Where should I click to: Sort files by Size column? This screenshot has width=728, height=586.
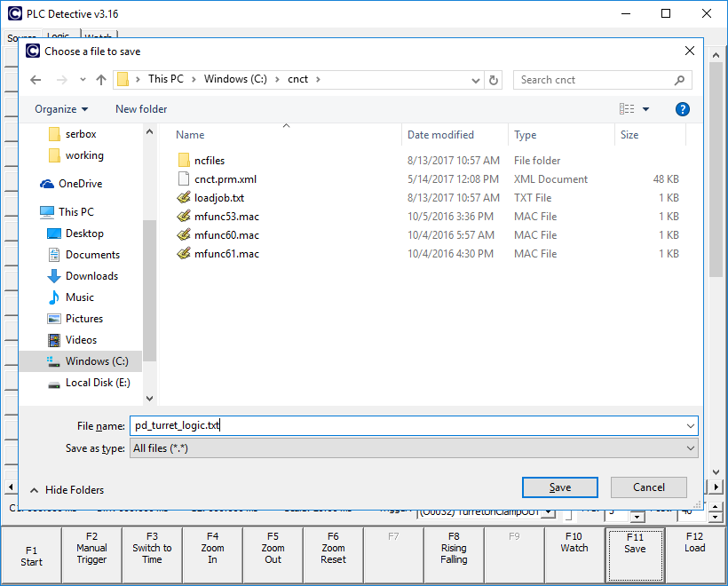(x=629, y=135)
